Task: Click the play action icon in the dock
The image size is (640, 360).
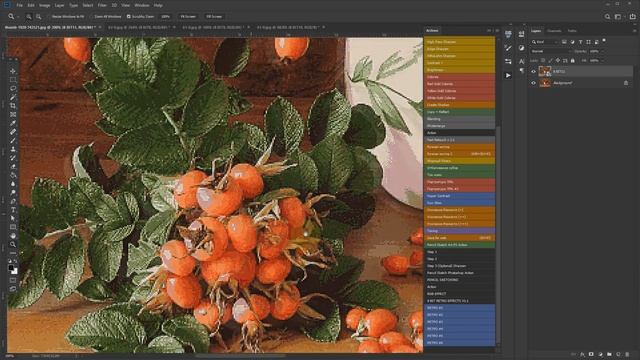Action: coord(508,76)
